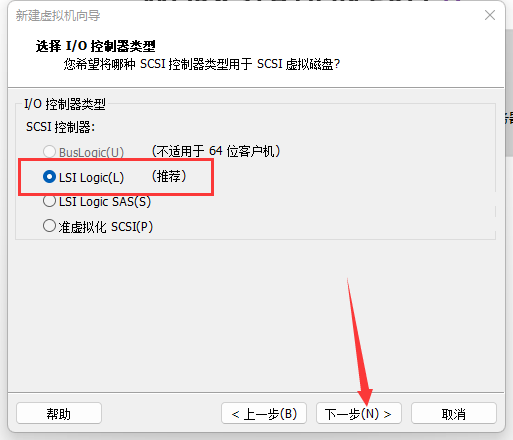Select the LSI Logic(L) radio circle
This screenshot has width=513, height=440.
click(x=49, y=177)
